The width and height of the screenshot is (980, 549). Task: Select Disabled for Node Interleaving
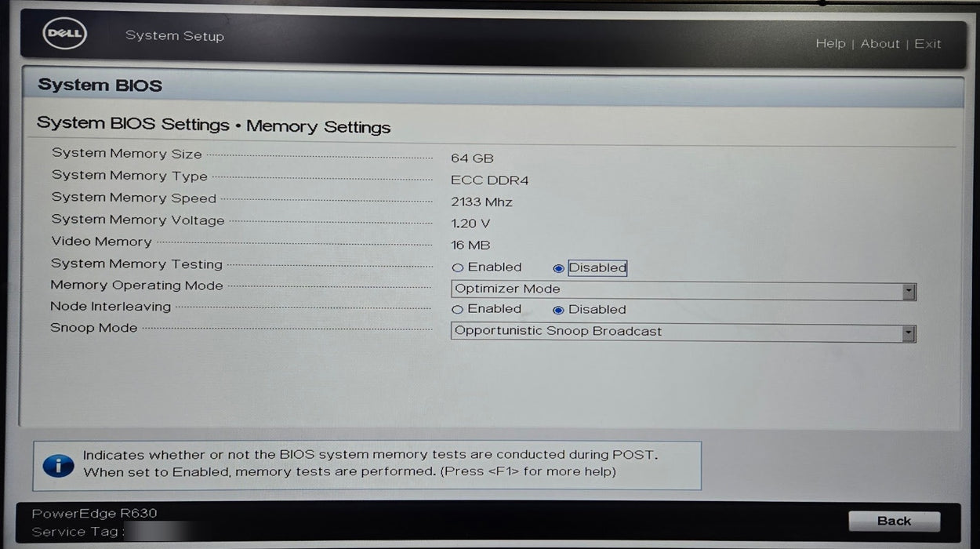click(558, 310)
